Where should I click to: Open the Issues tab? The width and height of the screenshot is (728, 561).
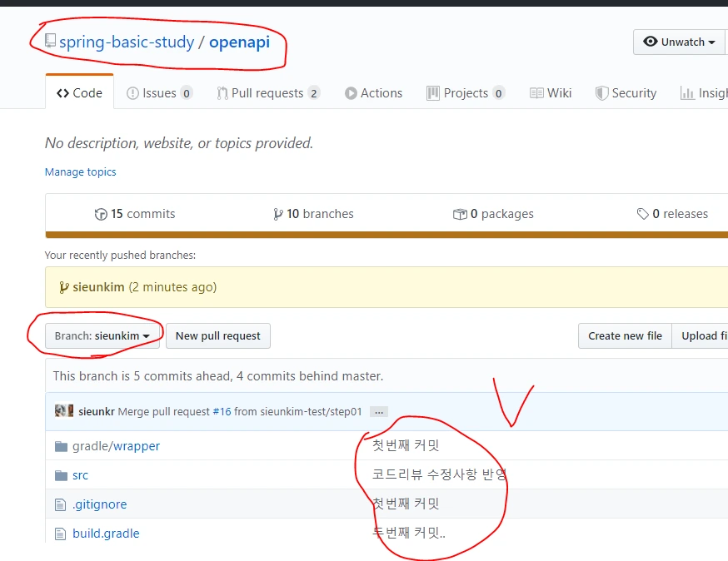click(160, 93)
